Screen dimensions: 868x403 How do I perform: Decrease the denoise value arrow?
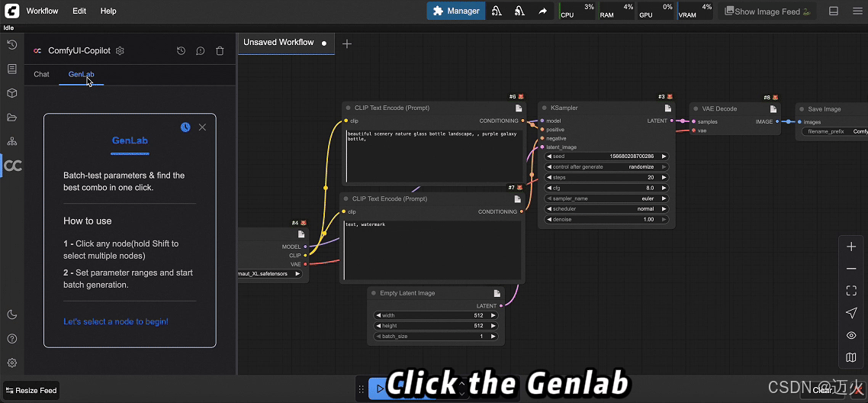[x=549, y=219]
